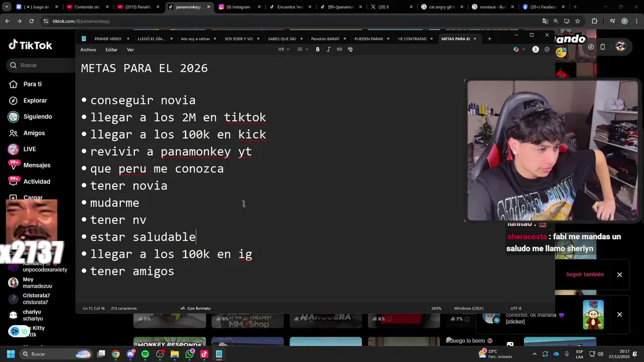
Task: Click the line 'que peru me conozca'
Action: [x=157, y=168]
